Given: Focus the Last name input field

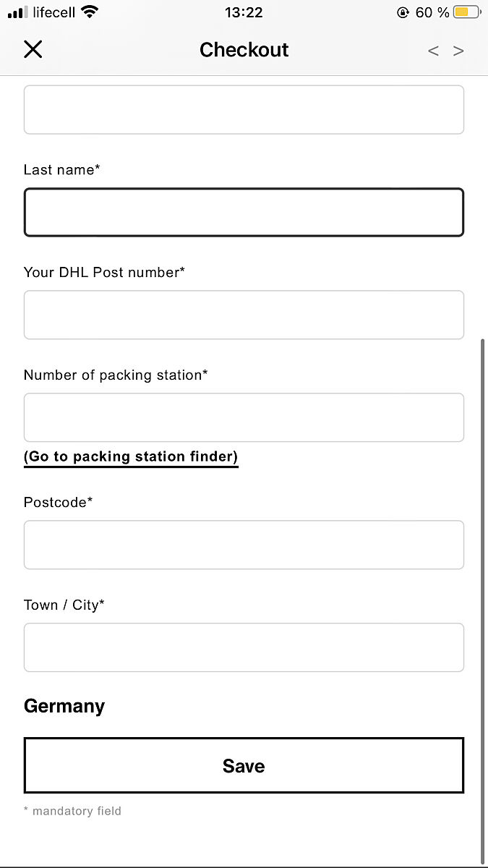Looking at the screenshot, I should tap(244, 212).
